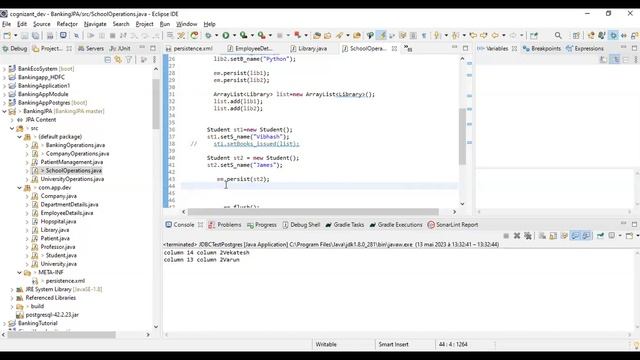The width and height of the screenshot is (640, 360).
Task: Click the filter icon in Project Explorer
Action: [129, 60]
